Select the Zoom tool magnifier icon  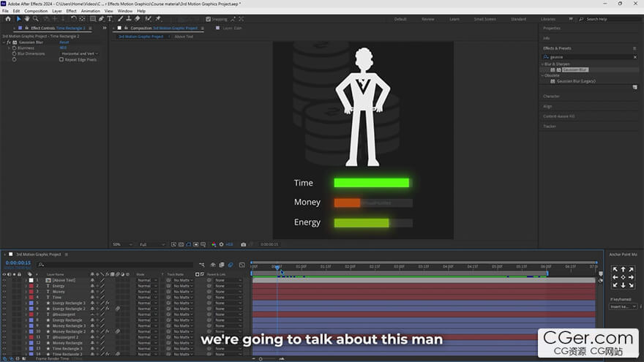coord(37,19)
